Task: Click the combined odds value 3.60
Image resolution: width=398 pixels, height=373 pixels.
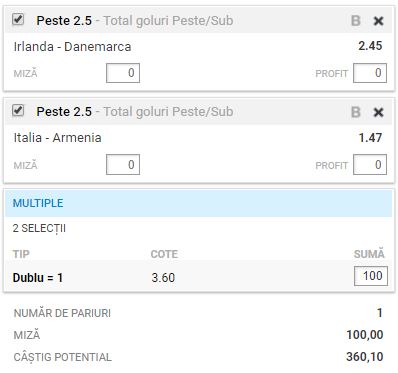Action: [x=163, y=278]
